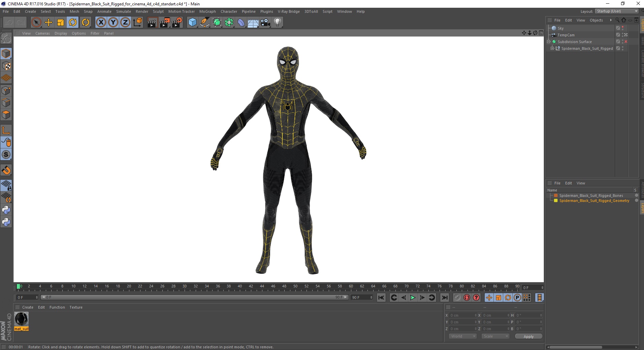Activate the Move tool

49,23
